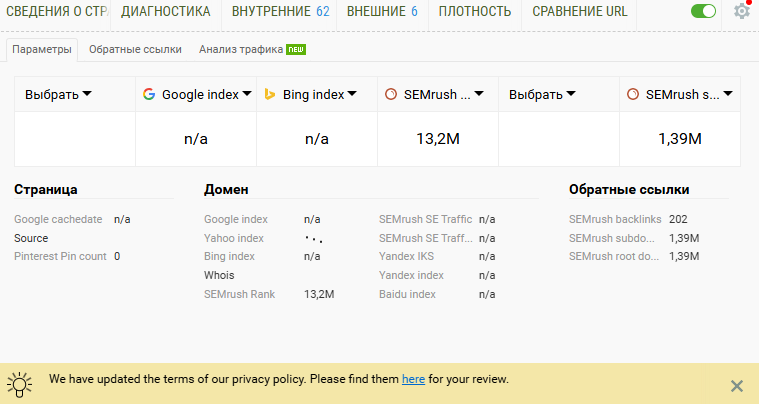Click the lightbulb icon in notification bar
This screenshot has width=759, height=404.
click(19, 382)
